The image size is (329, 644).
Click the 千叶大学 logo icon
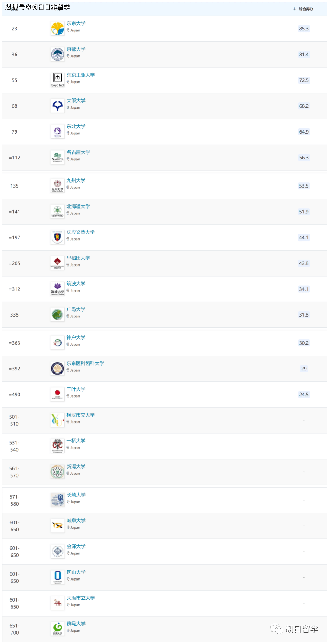(57, 394)
